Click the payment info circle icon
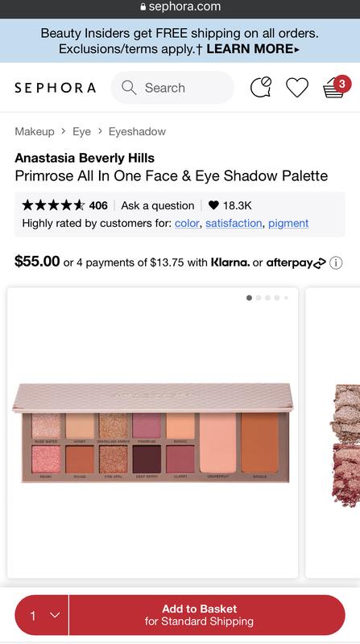The height and width of the screenshot is (644, 360). click(x=336, y=262)
